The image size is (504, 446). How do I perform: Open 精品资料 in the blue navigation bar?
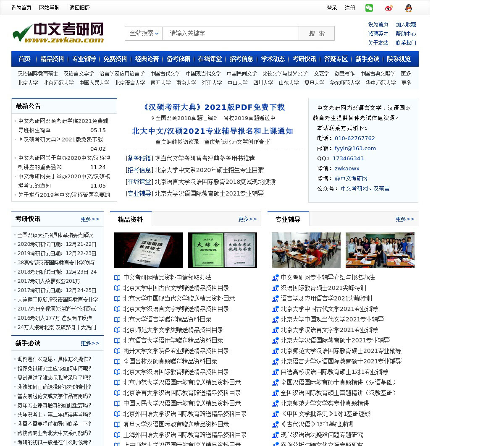pos(52,59)
